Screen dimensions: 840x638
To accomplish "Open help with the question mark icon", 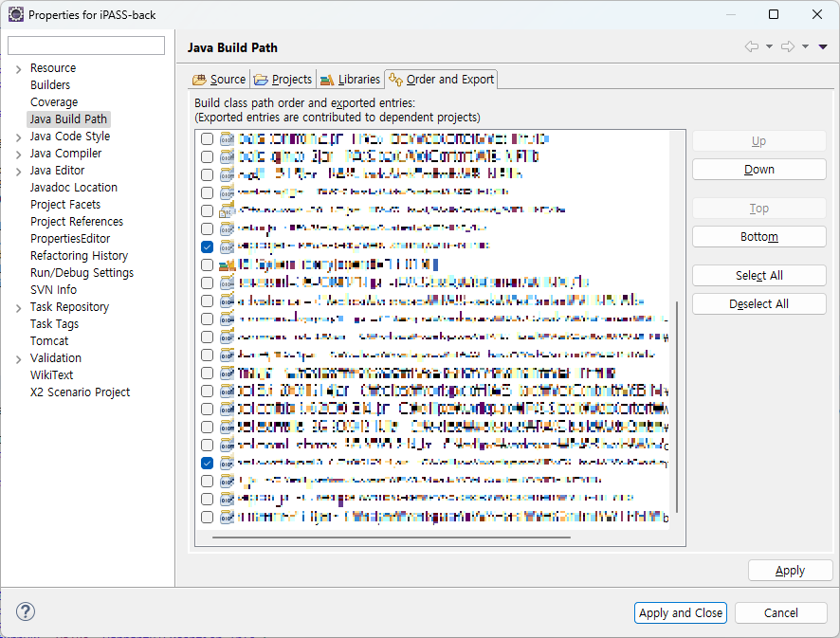I will [26, 611].
